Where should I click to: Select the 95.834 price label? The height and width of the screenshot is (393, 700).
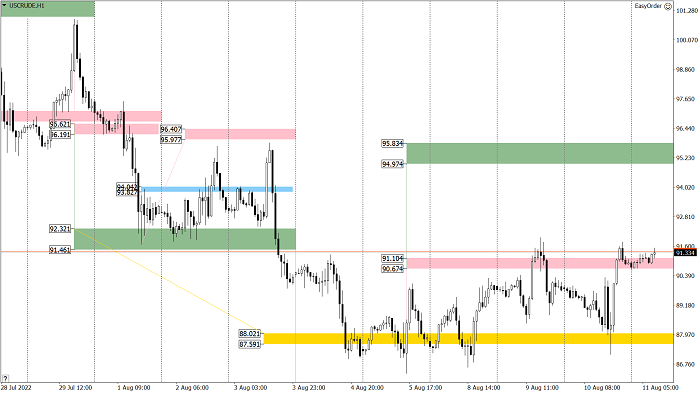(392, 143)
